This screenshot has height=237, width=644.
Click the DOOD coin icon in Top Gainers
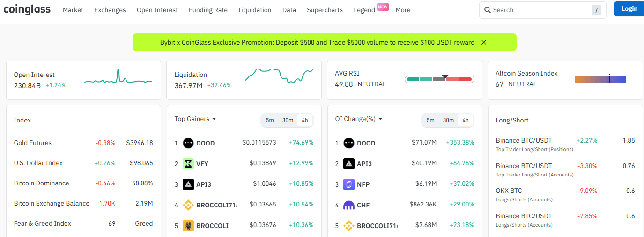pos(188,143)
